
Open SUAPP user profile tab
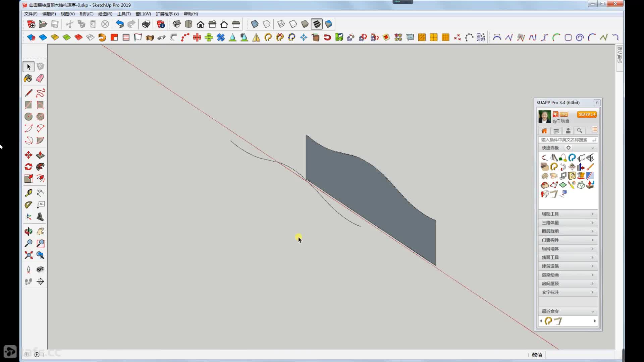tap(568, 131)
